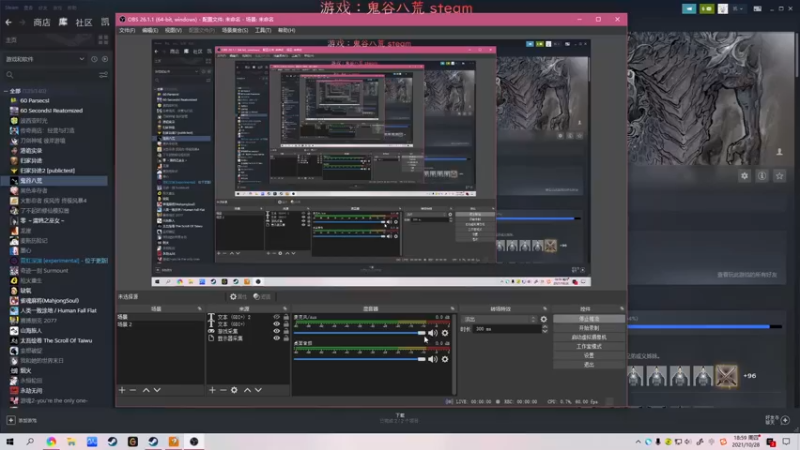The image size is (800, 450).
Task: Toggle visibility of 文本 (GDI+) source
Action: click(277, 324)
